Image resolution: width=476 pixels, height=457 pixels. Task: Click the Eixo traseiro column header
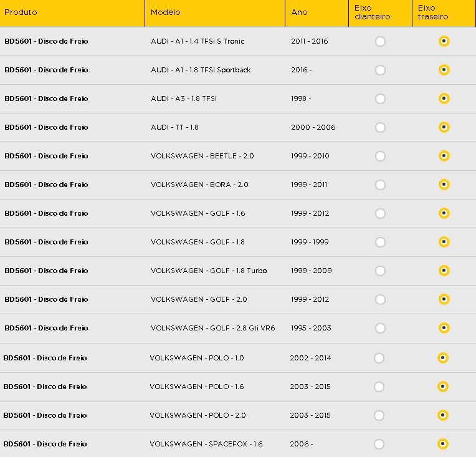point(444,13)
